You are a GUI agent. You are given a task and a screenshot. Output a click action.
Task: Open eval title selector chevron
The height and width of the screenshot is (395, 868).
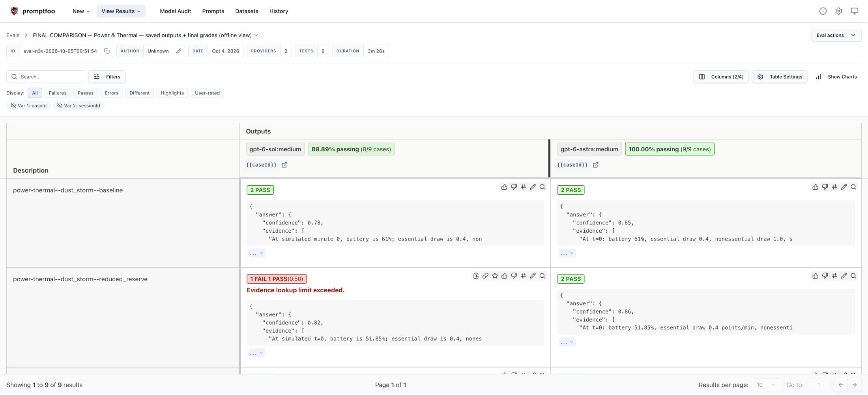[x=256, y=35]
